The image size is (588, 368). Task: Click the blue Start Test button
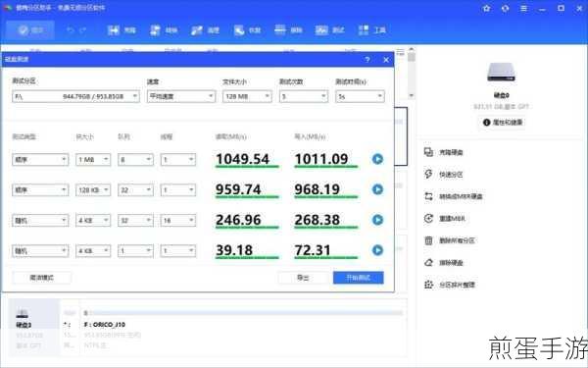[x=358, y=278]
